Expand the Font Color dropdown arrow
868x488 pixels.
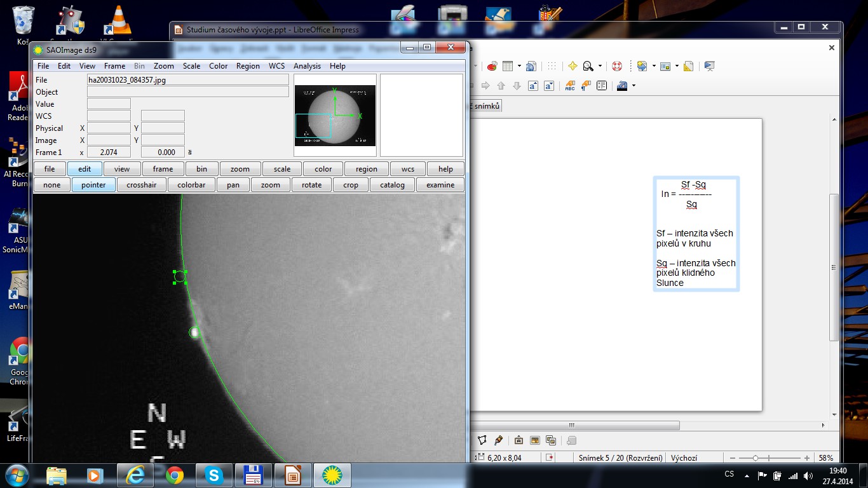[x=634, y=86]
